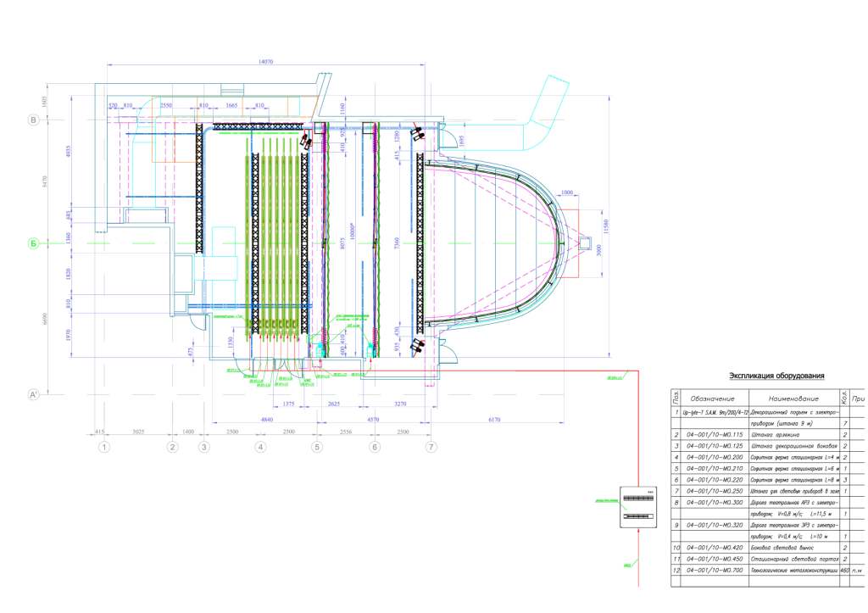
Task: Click grid axis bubble '7'
Action: click(x=431, y=447)
